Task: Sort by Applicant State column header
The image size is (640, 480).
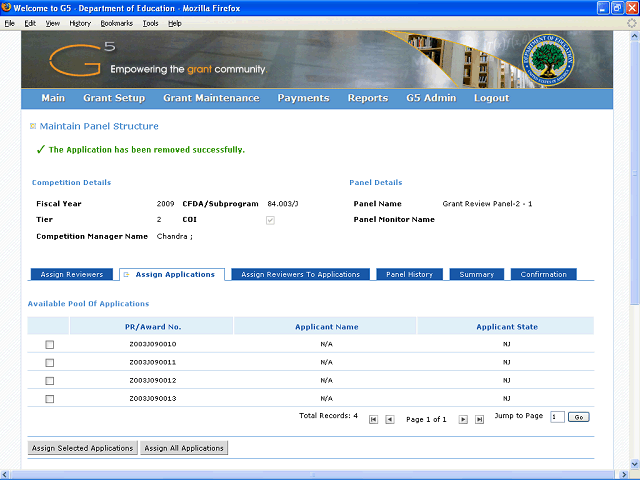Action: [x=507, y=327]
